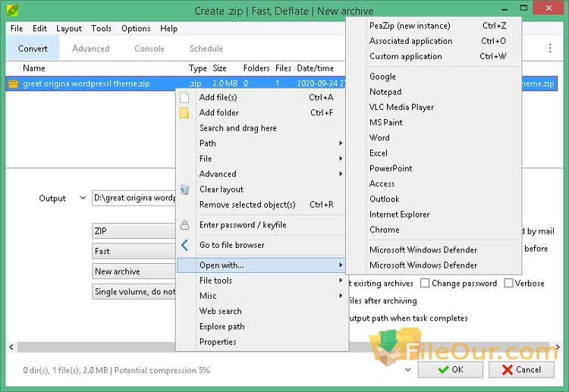This screenshot has height=392, width=569.
Task: Switch to the Convert tab
Action: click(33, 49)
